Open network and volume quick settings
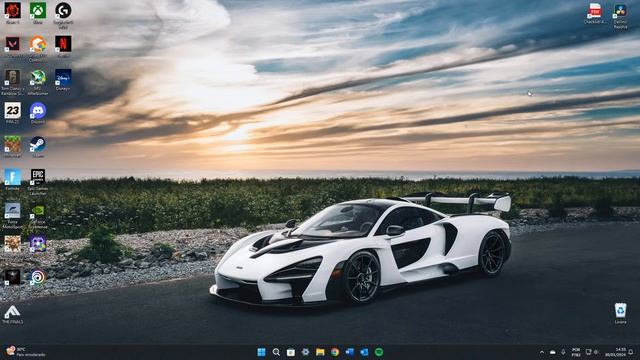 pyautogui.click(x=592, y=352)
